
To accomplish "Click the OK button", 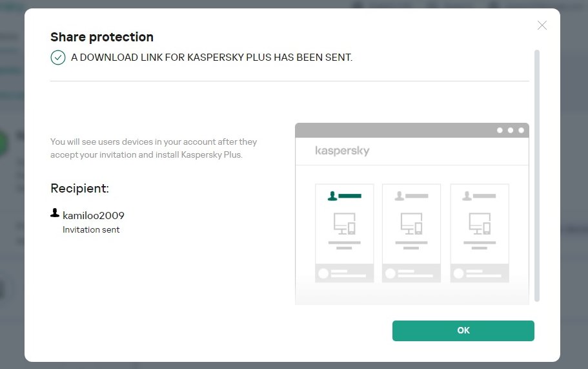I will click(x=463, y=330).
